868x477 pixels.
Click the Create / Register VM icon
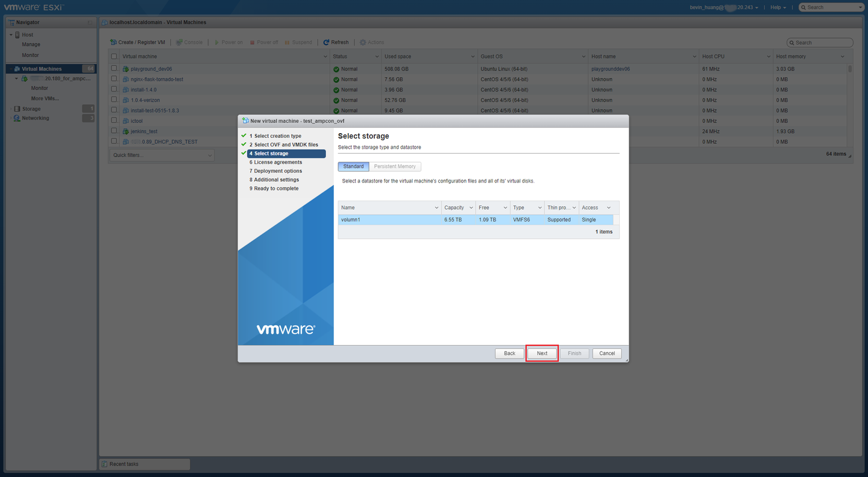coord(113,42)
